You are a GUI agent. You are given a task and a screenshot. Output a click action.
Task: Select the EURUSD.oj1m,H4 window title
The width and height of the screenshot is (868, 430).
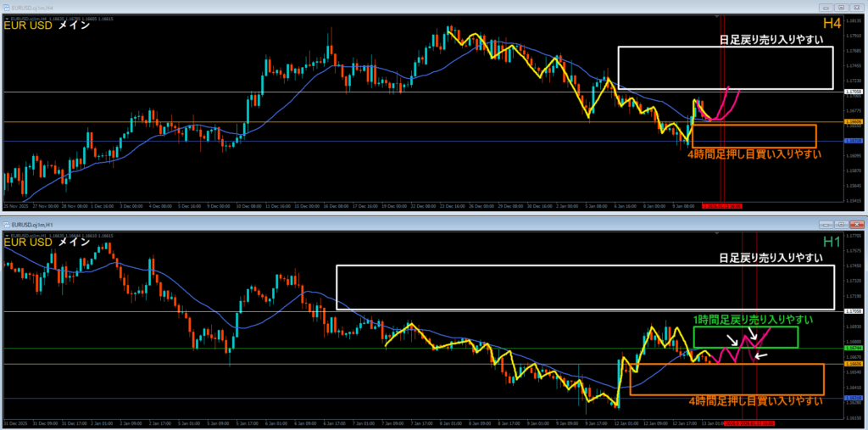coord(32,8)
